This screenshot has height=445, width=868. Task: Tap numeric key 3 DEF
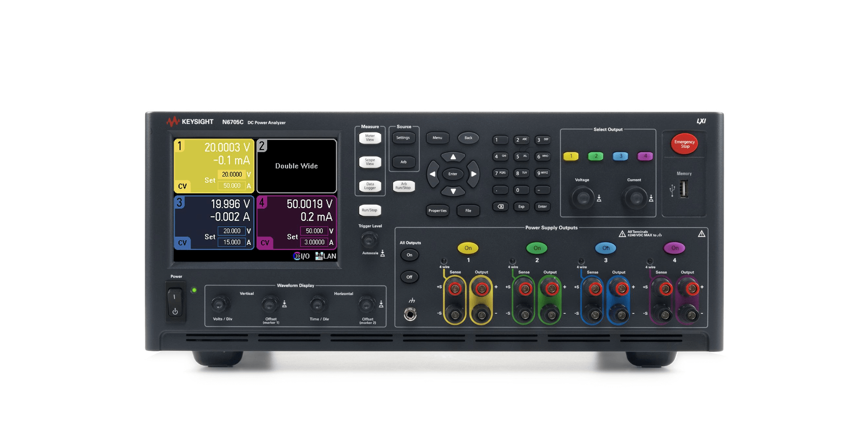pos(542,140)
